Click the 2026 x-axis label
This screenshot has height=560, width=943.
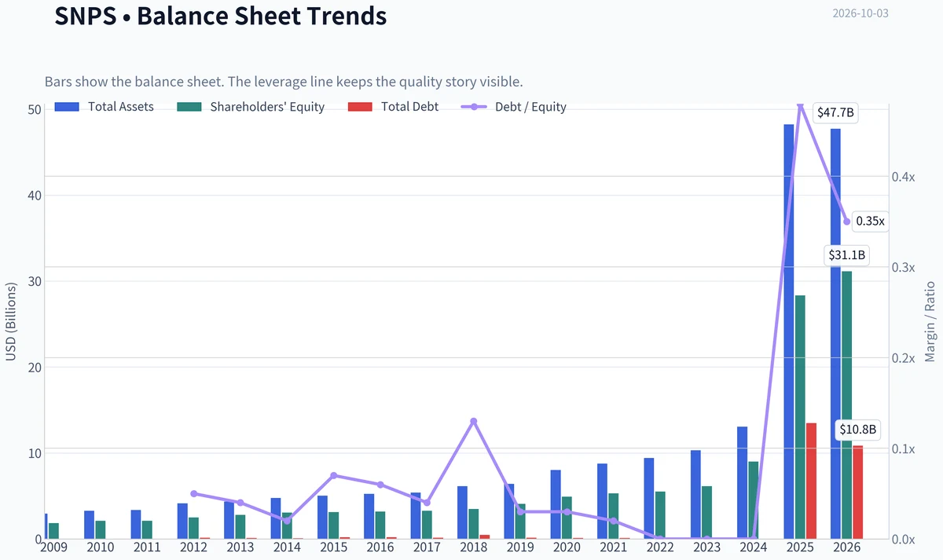pos(847,547)
